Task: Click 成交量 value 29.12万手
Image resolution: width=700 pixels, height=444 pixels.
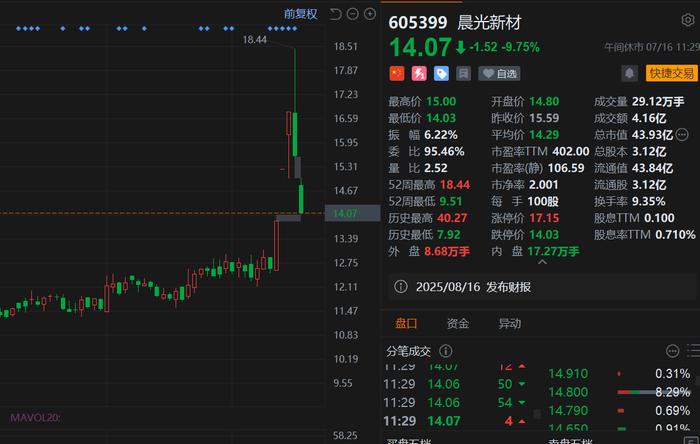Action: [x=658, y=101]
